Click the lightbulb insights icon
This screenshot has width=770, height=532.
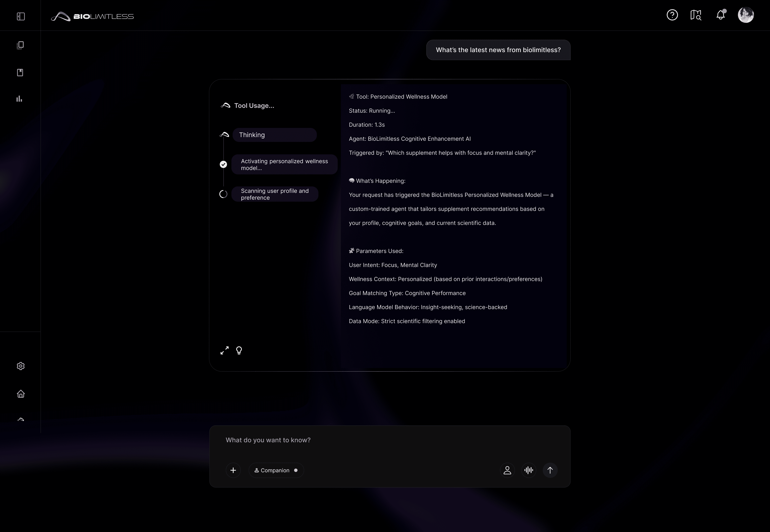pyautogui.click(x=239, y=350)
